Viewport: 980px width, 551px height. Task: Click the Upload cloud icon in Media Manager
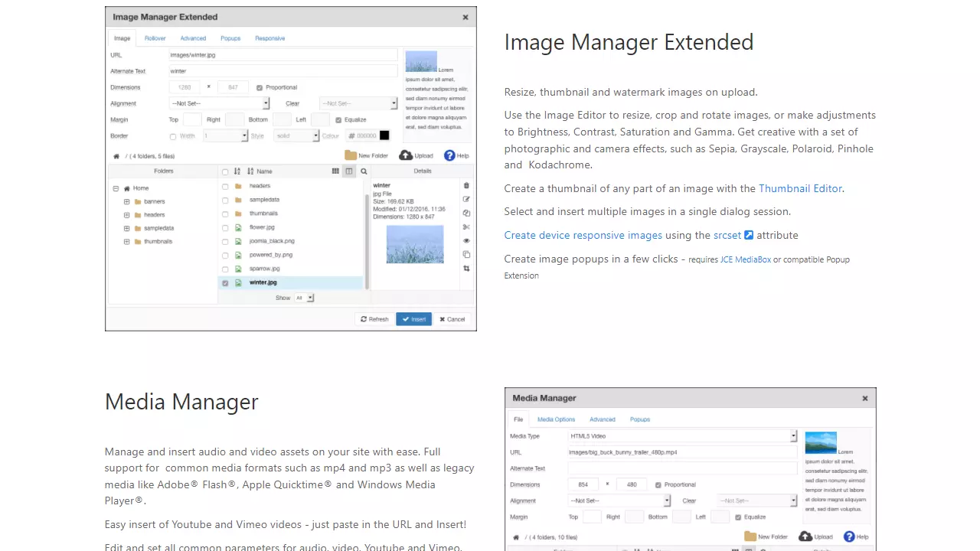click(805, 536)
